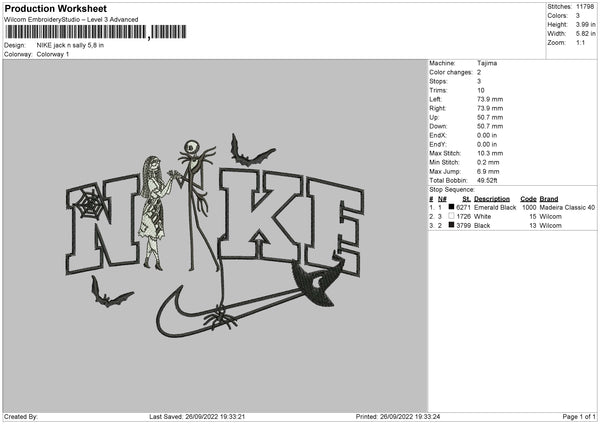Click the Max Stitch value 10.3 mm
The height and width of the screenshot is (424, 600).
tap(490, 153)
